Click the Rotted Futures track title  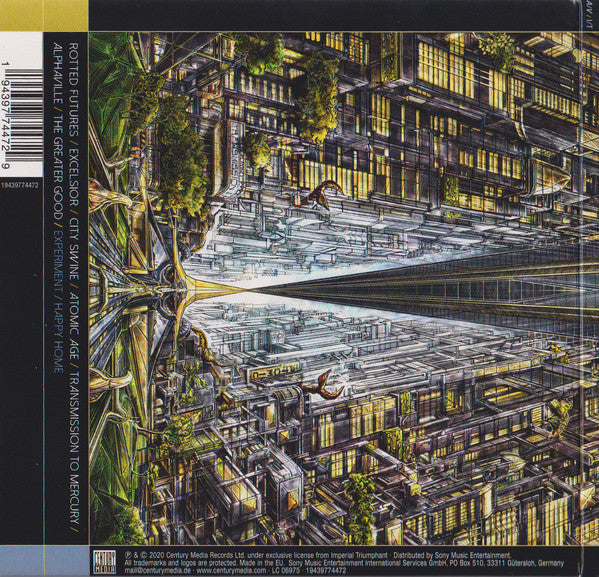point(73,89)
